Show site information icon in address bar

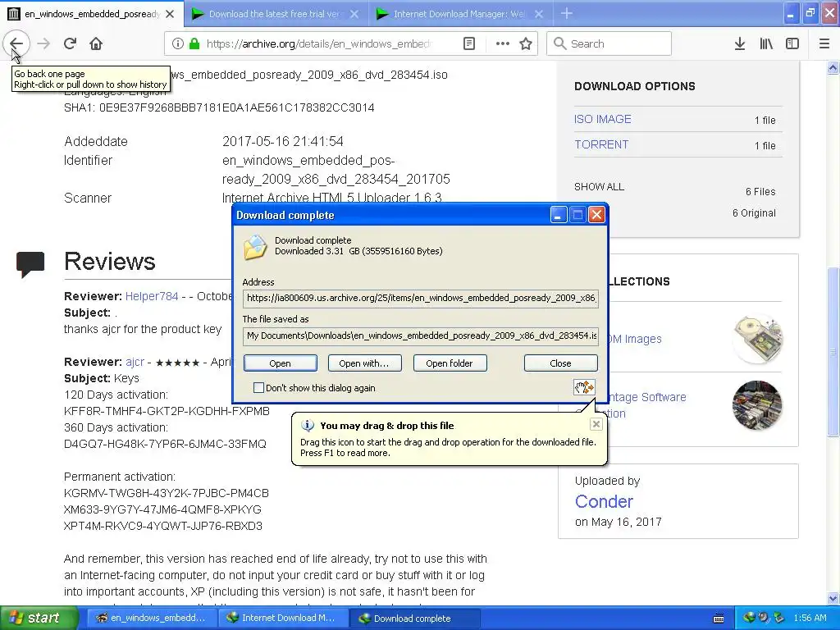pos(178,43)
